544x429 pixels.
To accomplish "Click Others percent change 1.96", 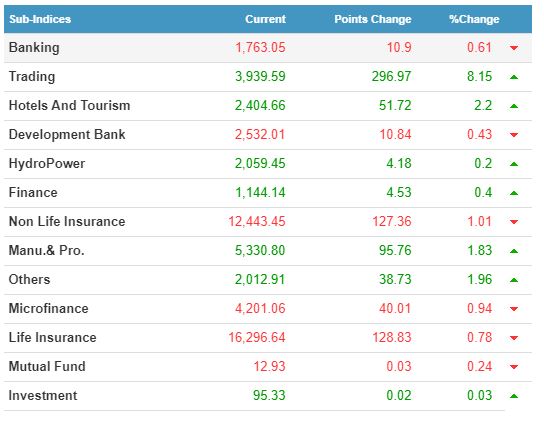I will (480, 280).
